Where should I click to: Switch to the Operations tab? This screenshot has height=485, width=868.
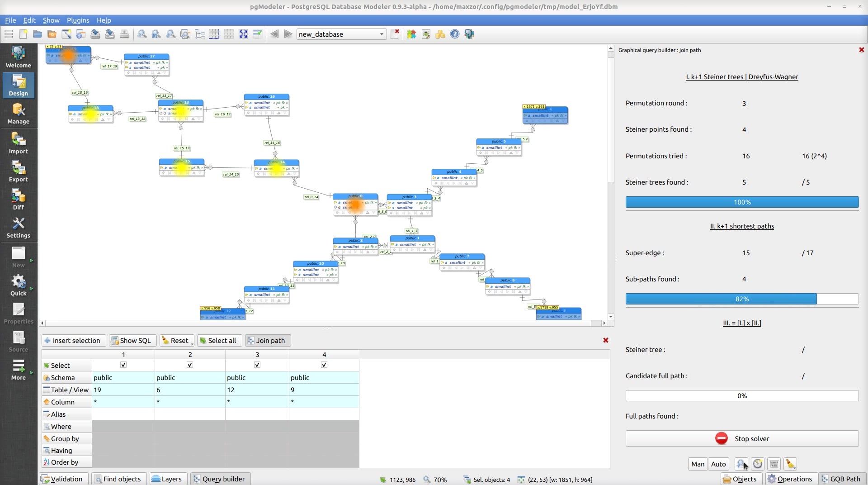coord(790,479)
